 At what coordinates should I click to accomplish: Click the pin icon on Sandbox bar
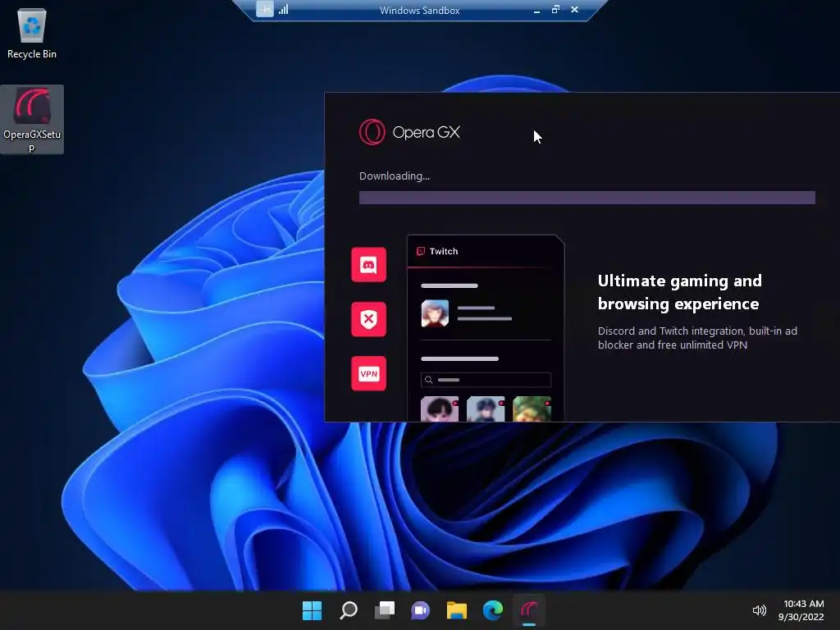265,9
